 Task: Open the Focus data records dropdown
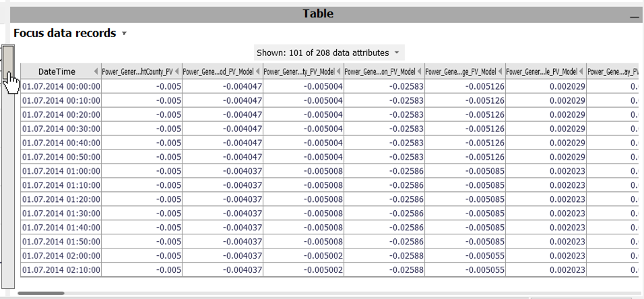point(124,34)
